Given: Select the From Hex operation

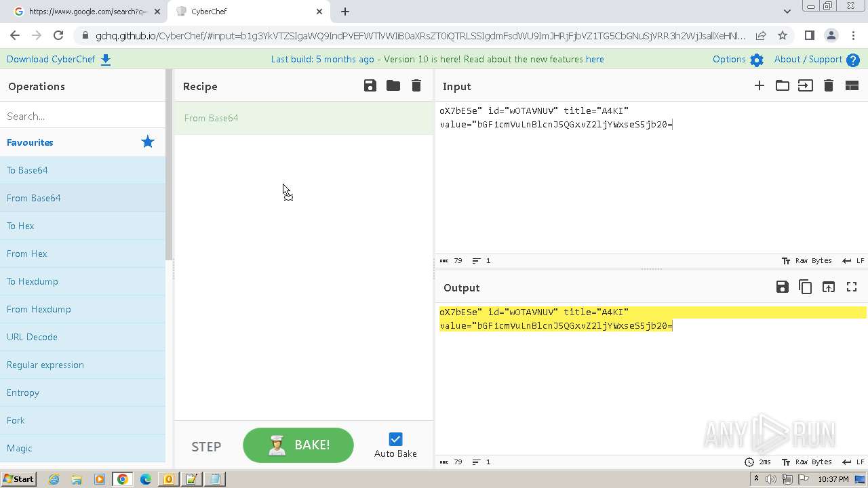Looking at the screenshot, I should pyautogui.click(x=83, y=253).
